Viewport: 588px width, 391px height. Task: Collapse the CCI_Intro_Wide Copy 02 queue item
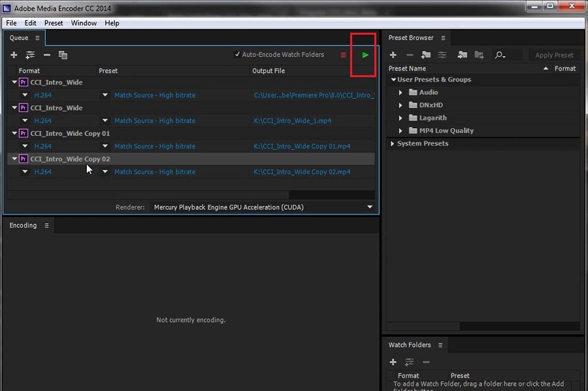[14, 159]
